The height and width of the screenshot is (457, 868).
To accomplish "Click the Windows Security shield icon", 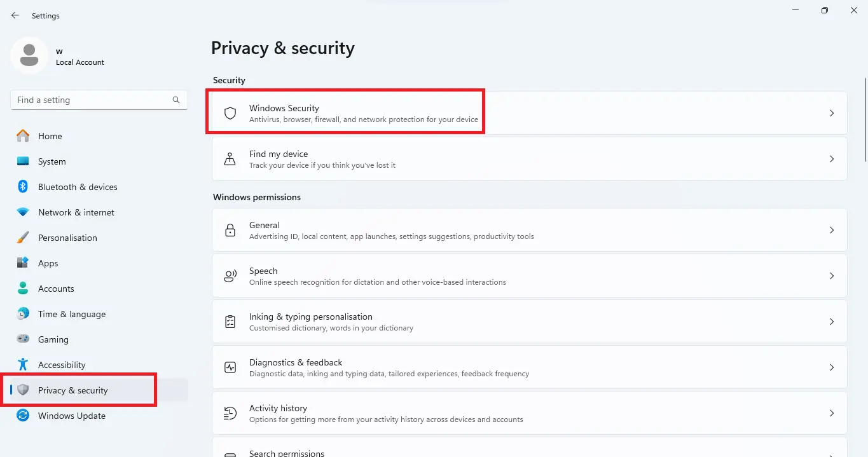I will [x=230, y=113].
